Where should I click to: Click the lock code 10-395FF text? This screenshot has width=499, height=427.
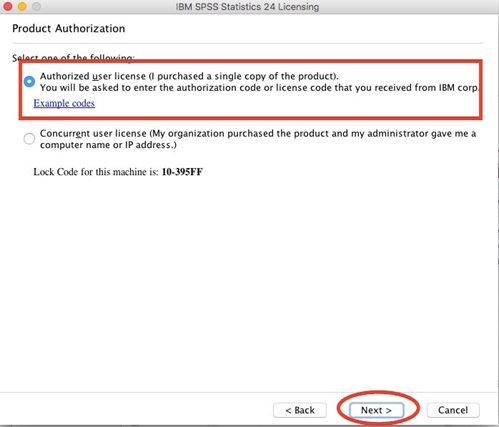[182, 172]
